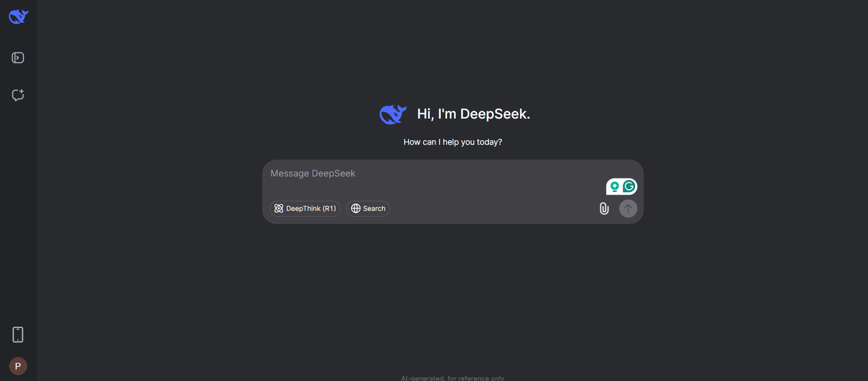Toggle DeepThink (R1) mode
This screenshot has height=381, width=868.
[x=305, y=209]
